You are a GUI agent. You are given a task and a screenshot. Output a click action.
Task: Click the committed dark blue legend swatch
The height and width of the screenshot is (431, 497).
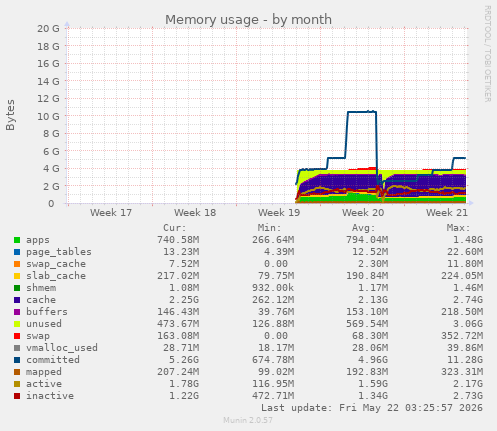tap(17, 360)
